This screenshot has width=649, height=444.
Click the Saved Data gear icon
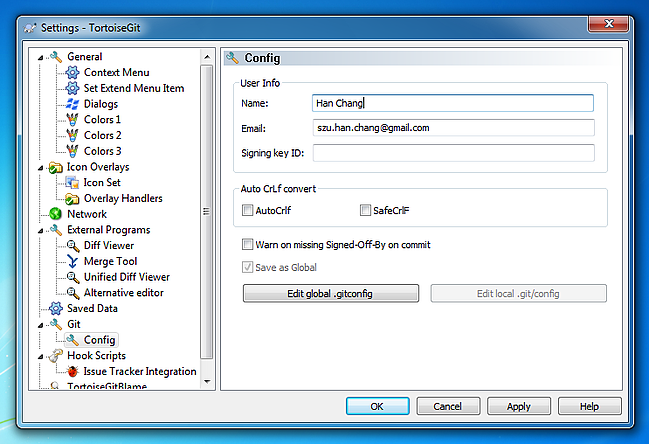click(x=56, y=308)
